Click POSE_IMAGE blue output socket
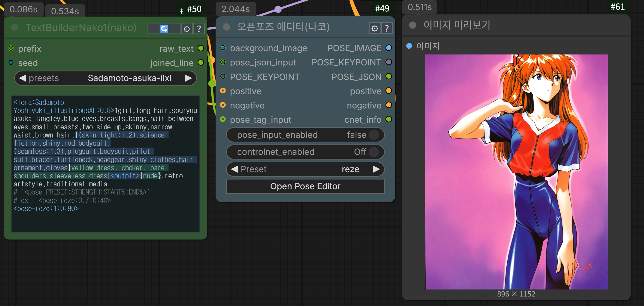Viewport: 644px width, 306px height. 389,48
